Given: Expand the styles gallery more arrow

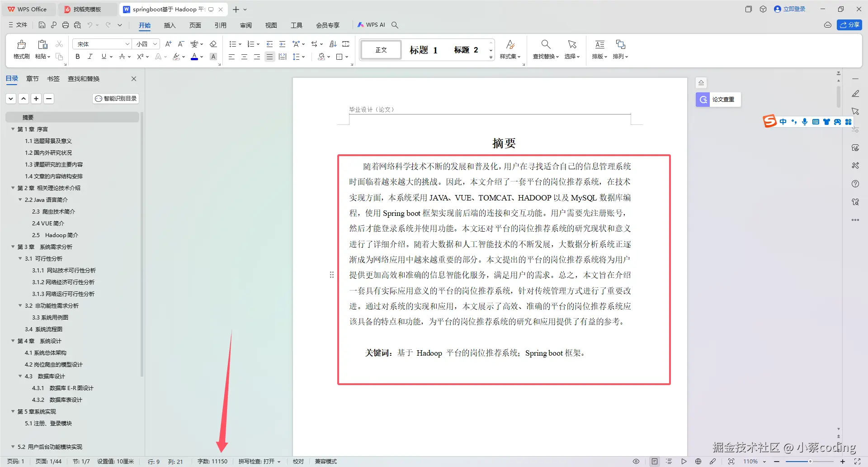Looking at the screenshot, I should 491,57.
